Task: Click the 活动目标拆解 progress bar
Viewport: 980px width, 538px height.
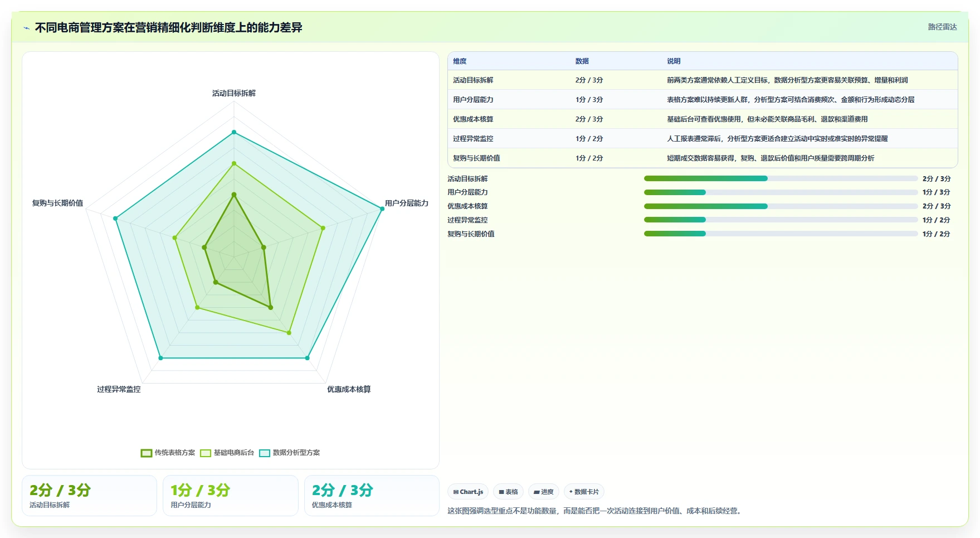Action: click(781, 178)
